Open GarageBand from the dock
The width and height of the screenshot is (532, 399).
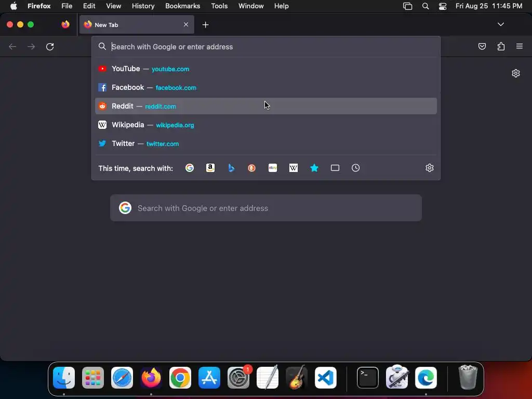297,378
